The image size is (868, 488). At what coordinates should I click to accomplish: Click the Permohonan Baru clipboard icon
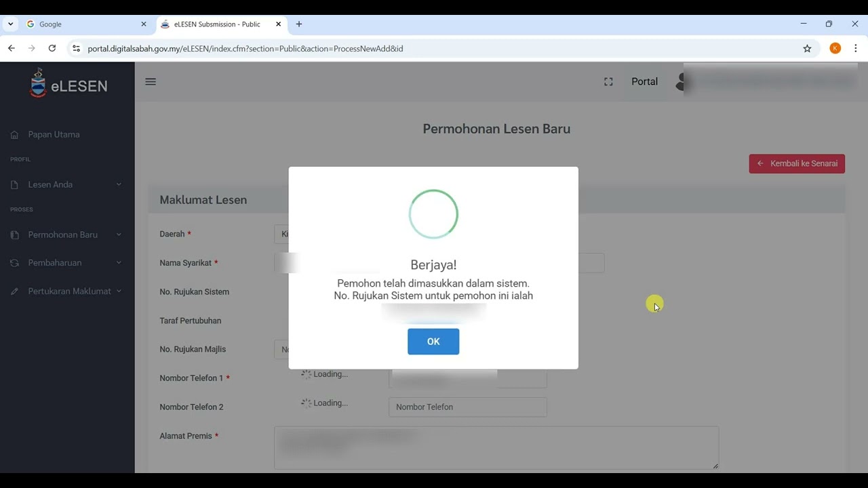(x=14, y=235)
